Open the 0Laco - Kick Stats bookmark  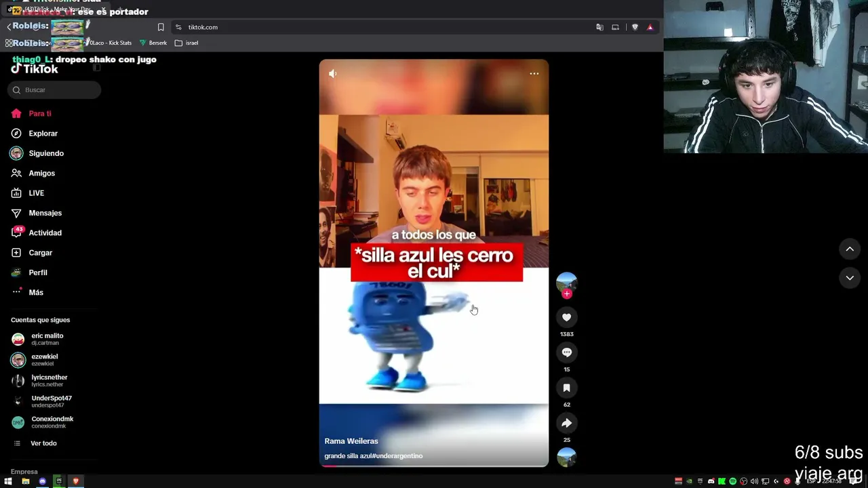108,43
